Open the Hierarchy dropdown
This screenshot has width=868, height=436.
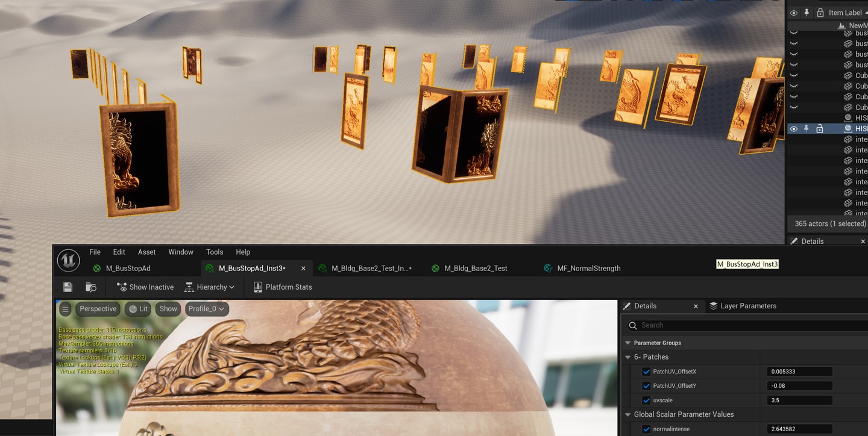coord(209,287)
